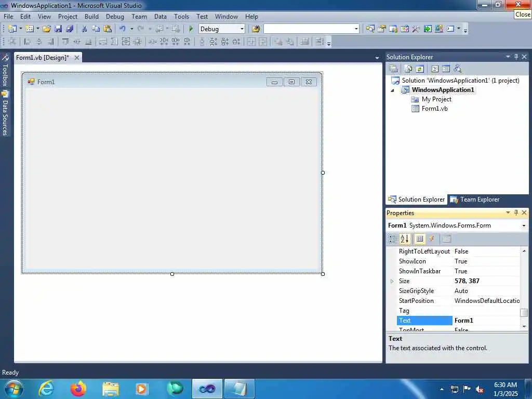Click the Copy toolbar icon
The height and width of the screenshot is (399, 532).
[x=96, y=29]
